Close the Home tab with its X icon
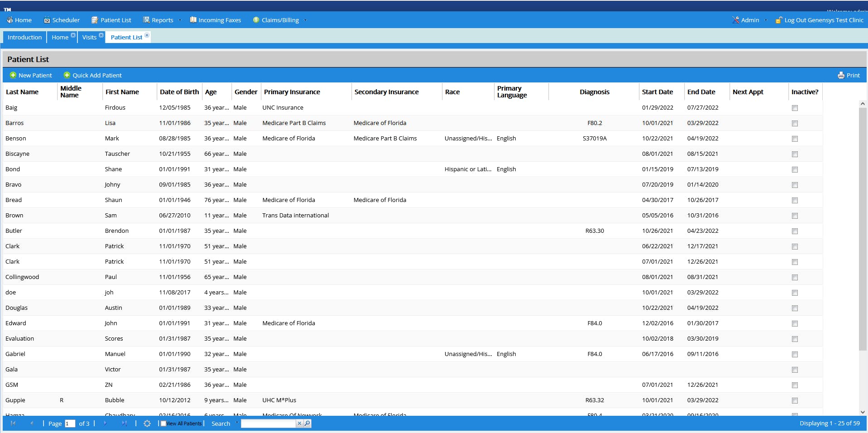Viewport: 868px width, 433px height. [73, 35]
